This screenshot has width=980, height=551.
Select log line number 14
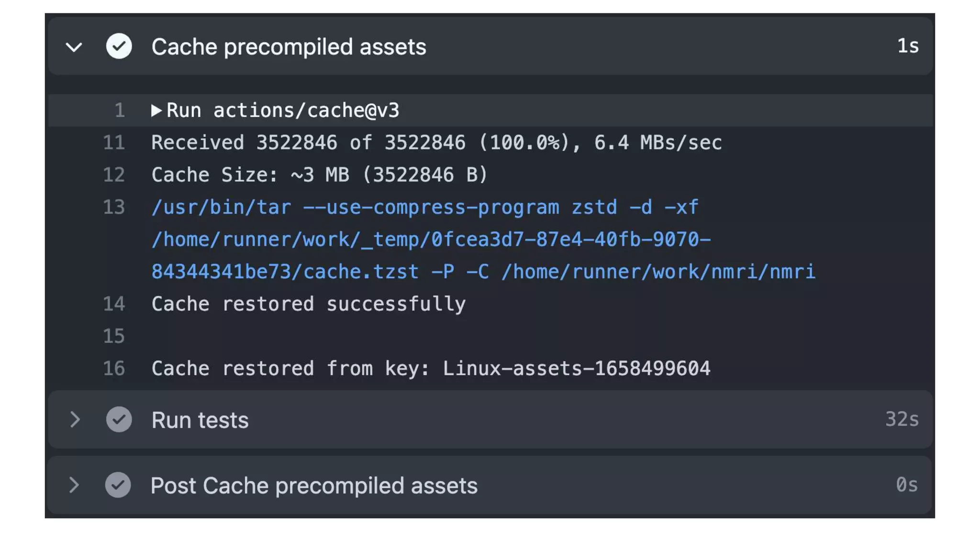point(114,304)
